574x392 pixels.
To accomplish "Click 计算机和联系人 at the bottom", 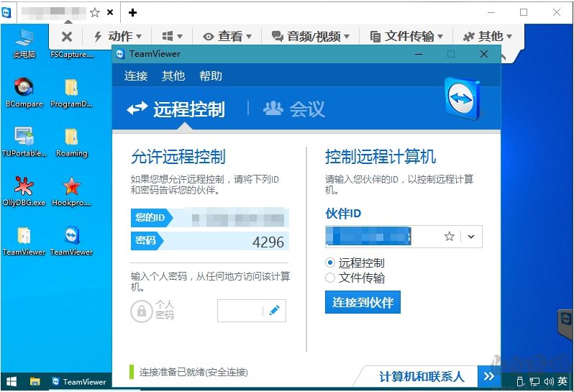I will click(x=422, y=376).
